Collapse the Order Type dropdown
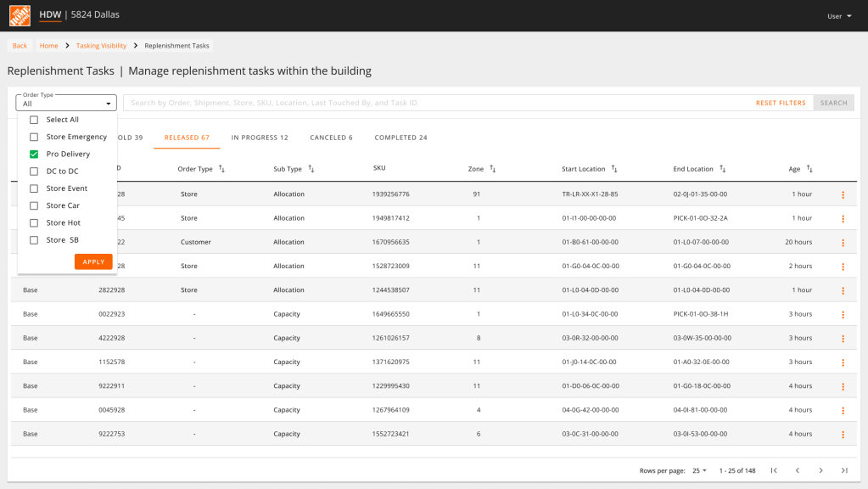 (109, 104)
